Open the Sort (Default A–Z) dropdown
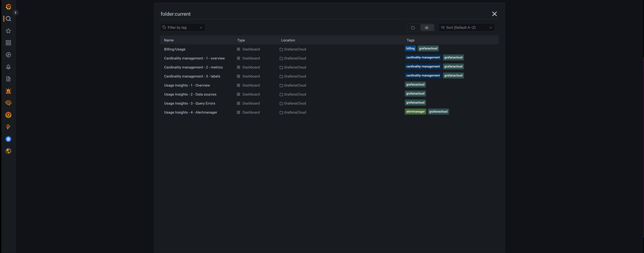This screenshot has height=253, width=644. pyautogui.click(x=466, y=28)
